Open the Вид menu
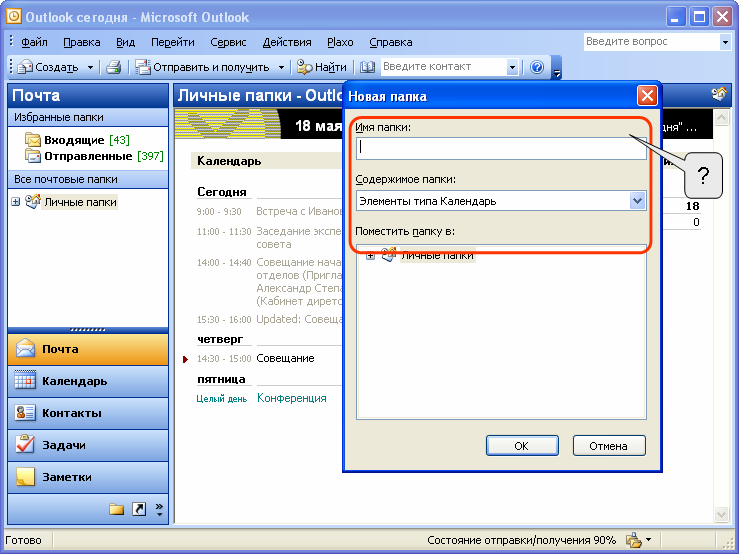Image resolution: width=739 pixels, height=554 pixels. (x=125, y=42)
